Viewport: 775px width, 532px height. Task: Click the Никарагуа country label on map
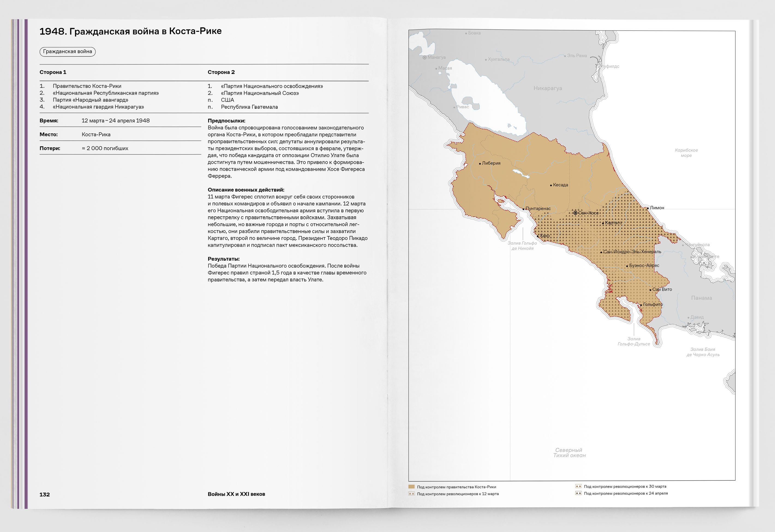coord(547,88)
